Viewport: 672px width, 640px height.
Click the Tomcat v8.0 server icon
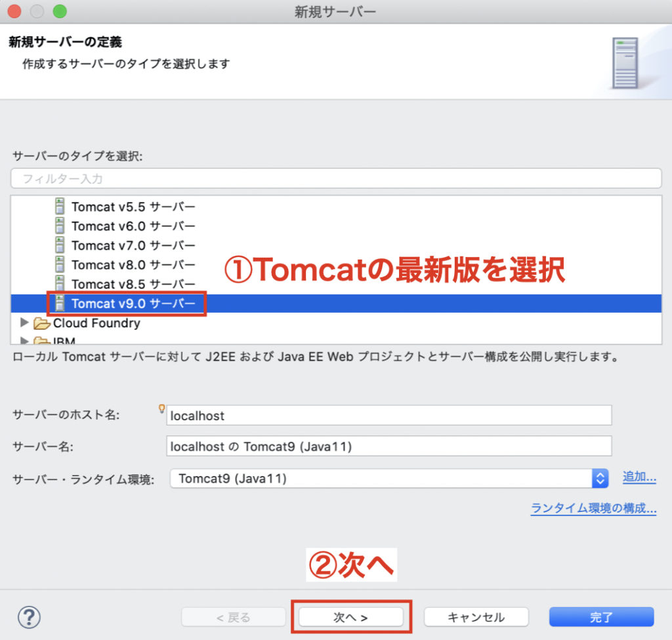point(60,264)
